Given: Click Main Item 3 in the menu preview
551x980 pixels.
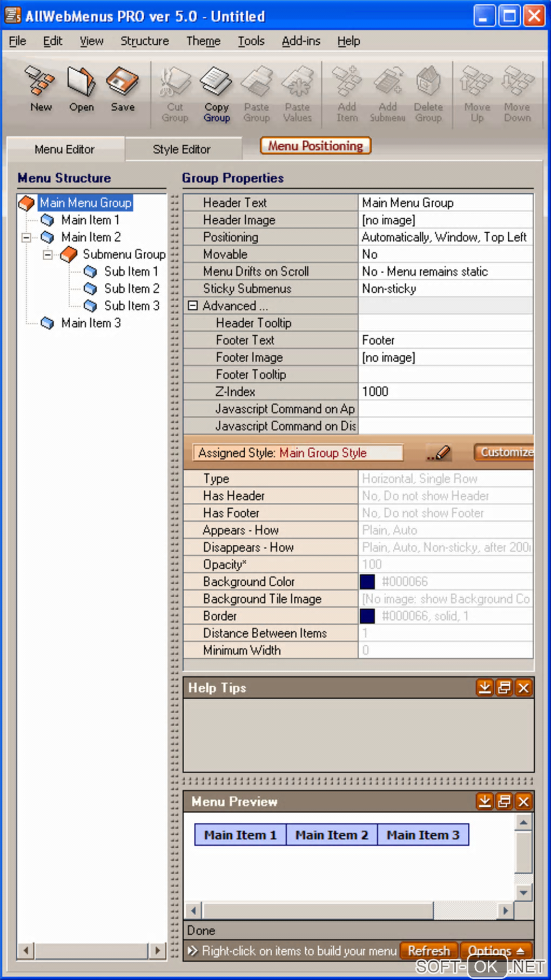Looking at the screenshot, I should pyautogui.click(x=423, y=835).
